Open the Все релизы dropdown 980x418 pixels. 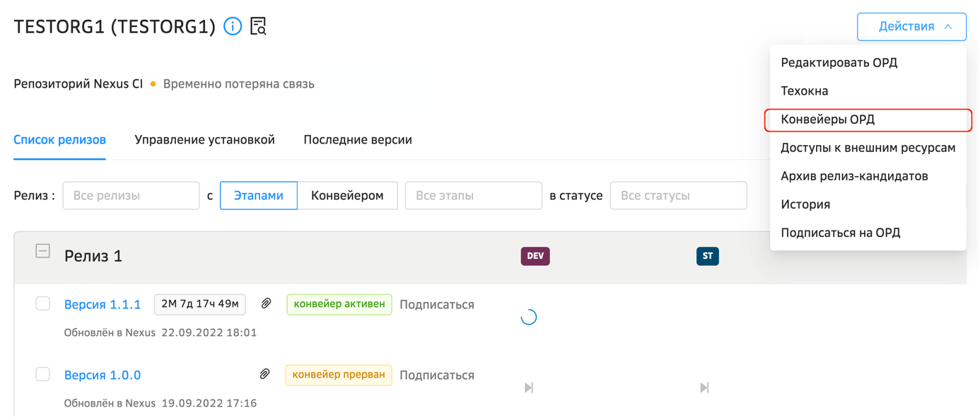pyautogui.click(x=131, y=196)
